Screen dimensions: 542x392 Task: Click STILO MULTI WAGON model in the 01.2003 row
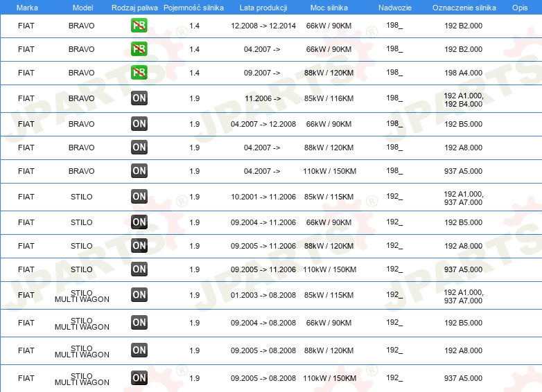(82, 296)
